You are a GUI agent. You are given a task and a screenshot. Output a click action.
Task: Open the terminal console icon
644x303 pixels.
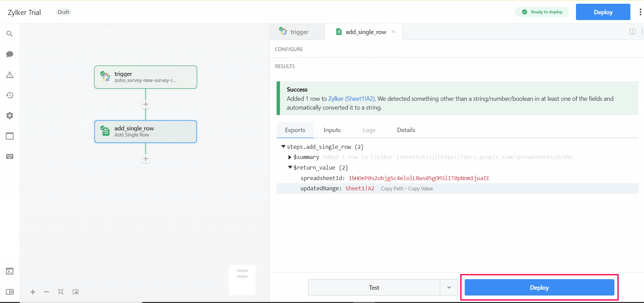click(10, 271)
